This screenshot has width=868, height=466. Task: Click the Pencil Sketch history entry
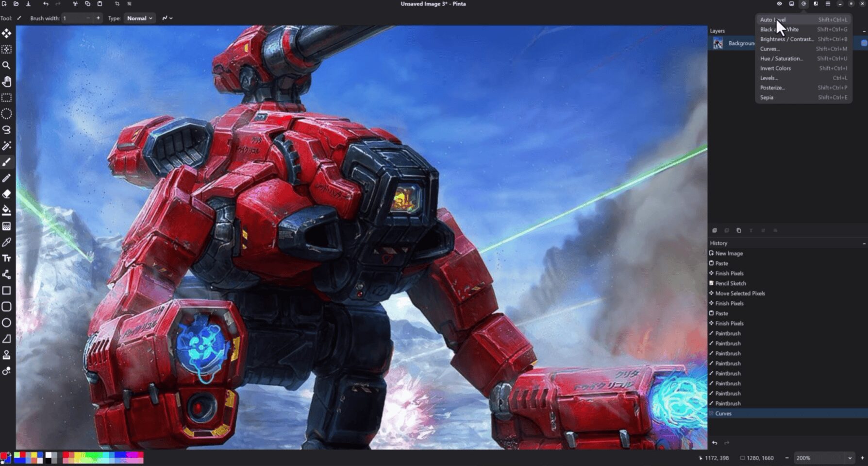(x=787, y=283)
